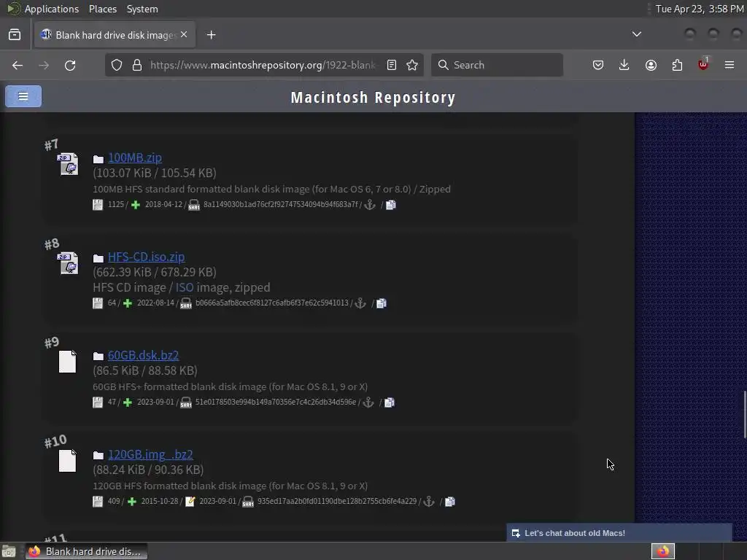View site security padlock info
747x560 pixels.
coord(137,65)
